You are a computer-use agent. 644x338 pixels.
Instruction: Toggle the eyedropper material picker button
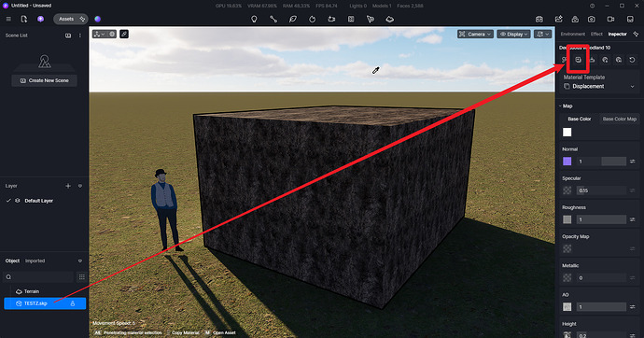[x=124, y=35]
